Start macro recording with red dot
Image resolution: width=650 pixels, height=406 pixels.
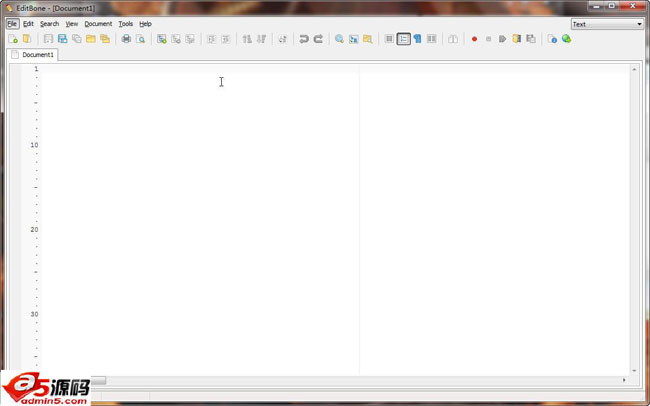click(x=474, y=39)
